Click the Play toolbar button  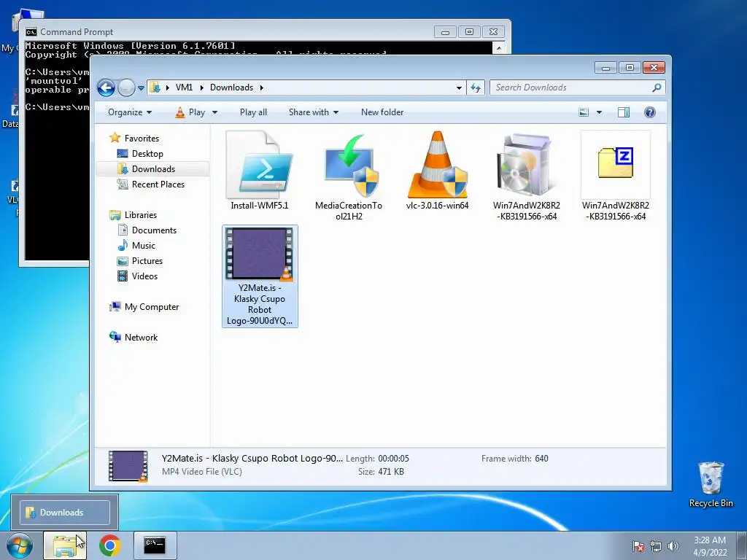point(190,112)
